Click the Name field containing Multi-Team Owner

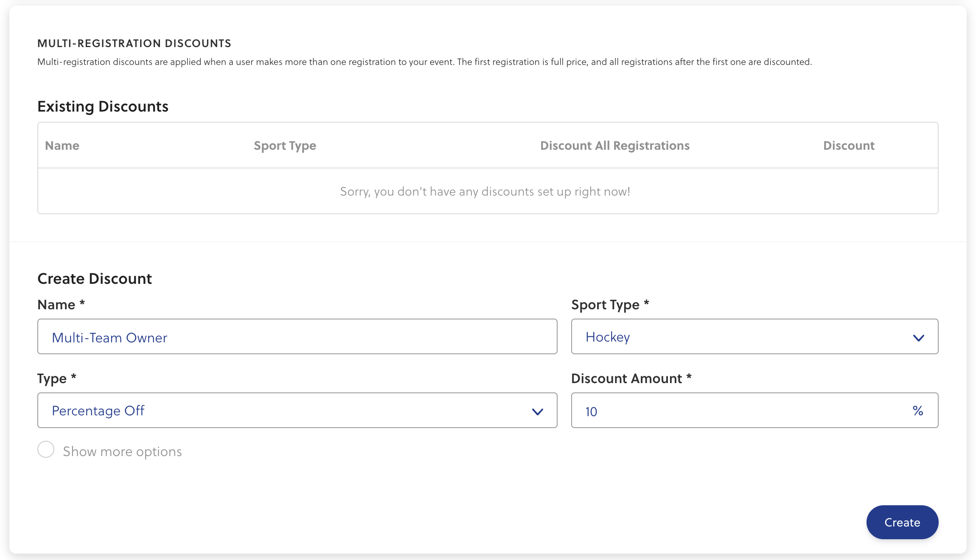[297, 337]
